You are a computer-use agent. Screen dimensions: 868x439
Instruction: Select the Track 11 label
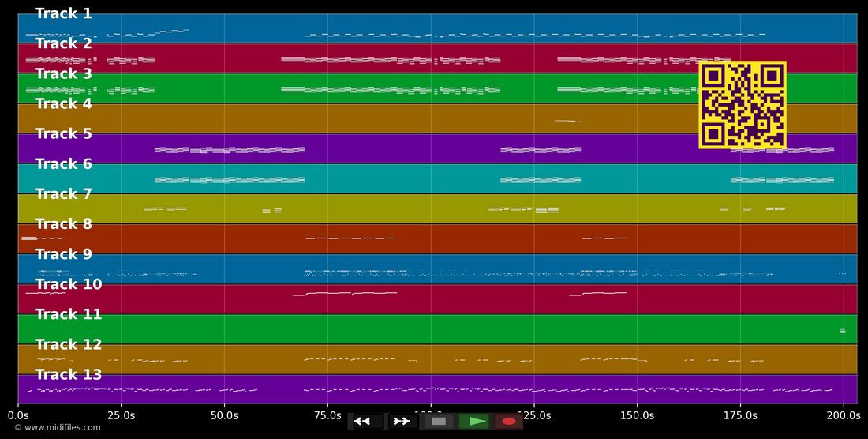[69, 314]
